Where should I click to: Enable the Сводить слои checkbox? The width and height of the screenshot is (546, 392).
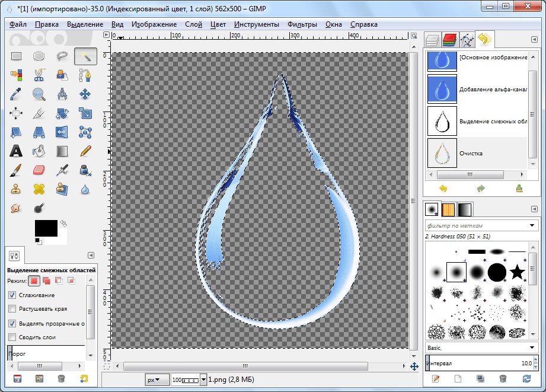[12, 337]
